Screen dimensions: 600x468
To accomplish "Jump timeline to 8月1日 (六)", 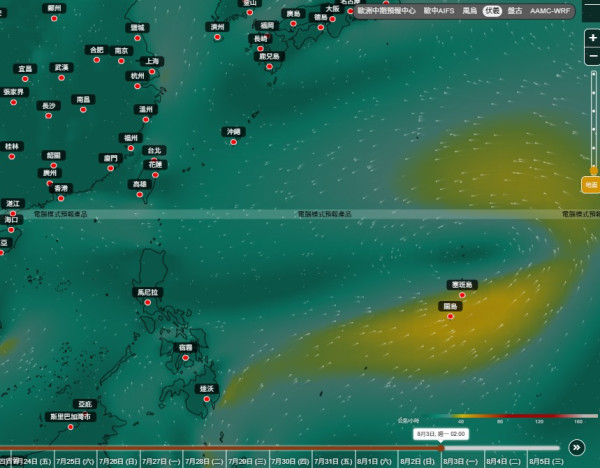I will pos(375,461).
